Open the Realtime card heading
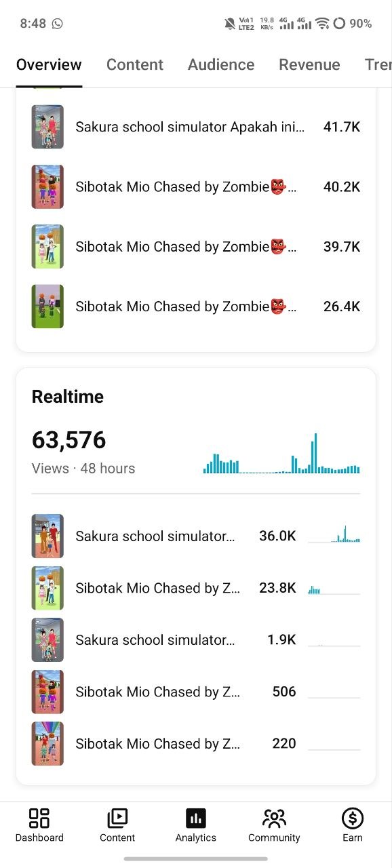This screenshot has height=868, width=392. (x=68, y=397)
